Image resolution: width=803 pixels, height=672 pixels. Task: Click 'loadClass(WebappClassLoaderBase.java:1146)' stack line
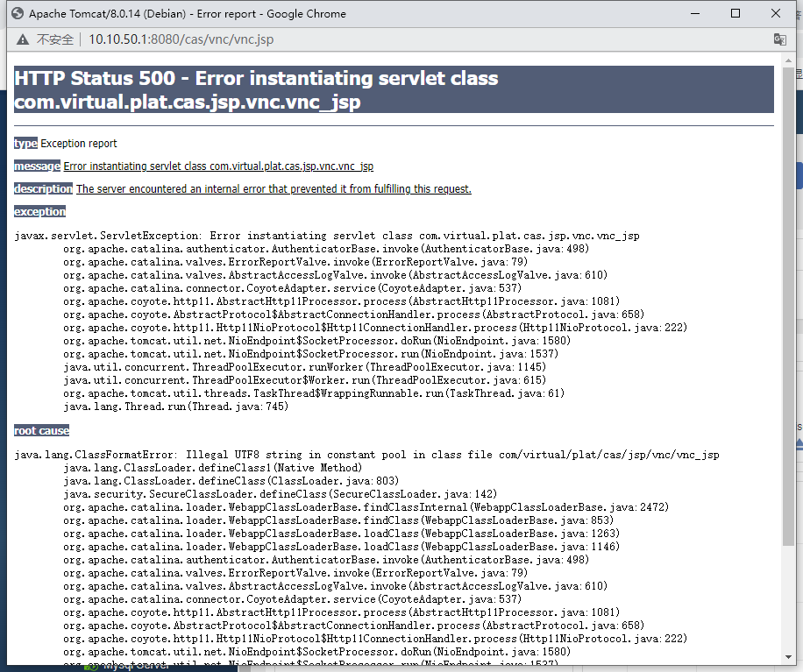[342, 547]
